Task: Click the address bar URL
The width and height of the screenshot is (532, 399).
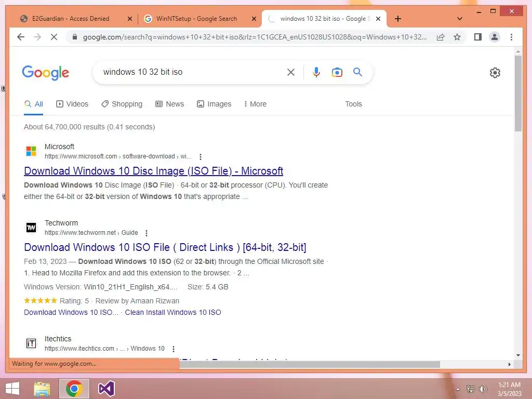Action: tap(255, 37)
